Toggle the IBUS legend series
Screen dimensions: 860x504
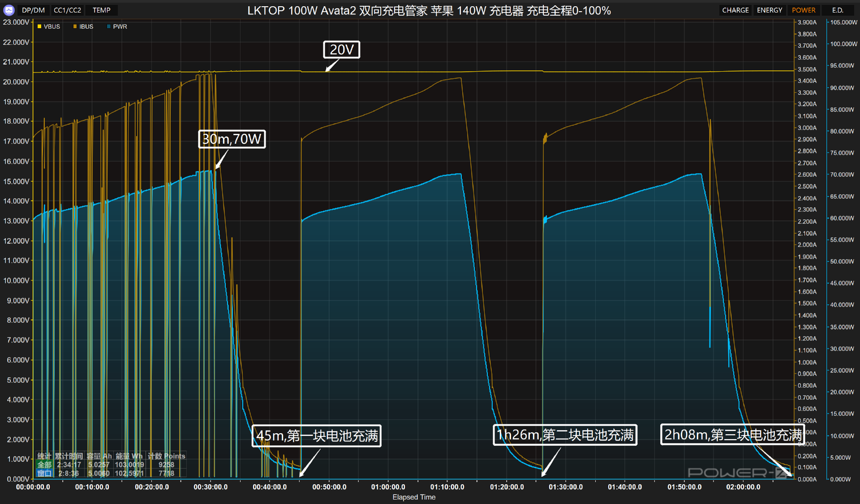[x=83, y=26]
